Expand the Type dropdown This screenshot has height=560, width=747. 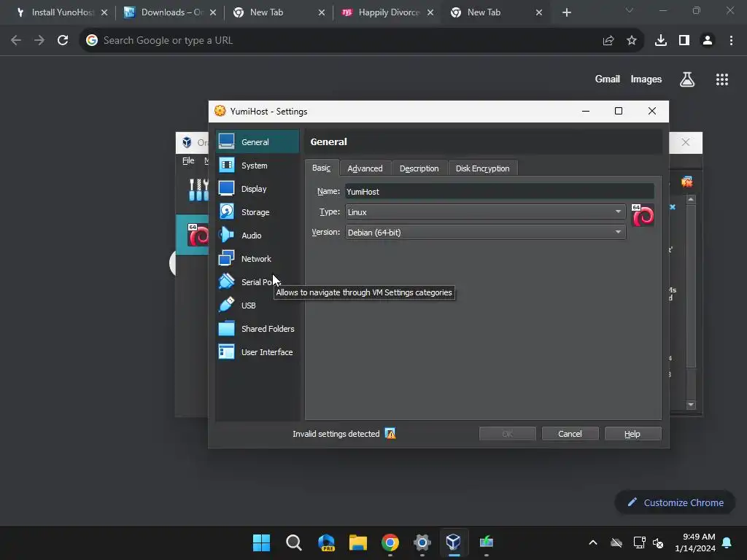(x=617, y=212)
